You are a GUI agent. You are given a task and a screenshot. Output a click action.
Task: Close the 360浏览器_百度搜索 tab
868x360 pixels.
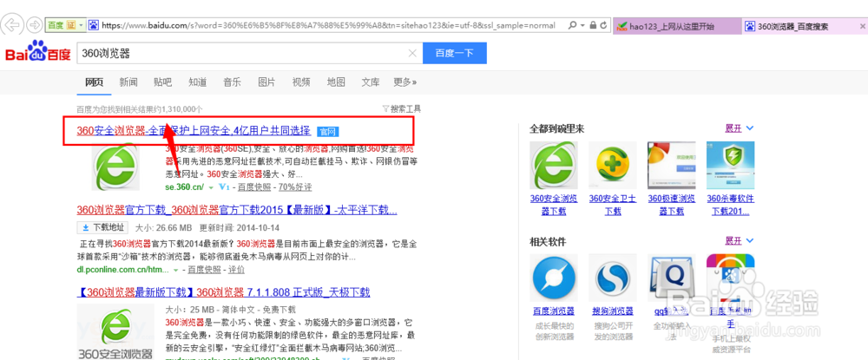(x=863, y=26)
